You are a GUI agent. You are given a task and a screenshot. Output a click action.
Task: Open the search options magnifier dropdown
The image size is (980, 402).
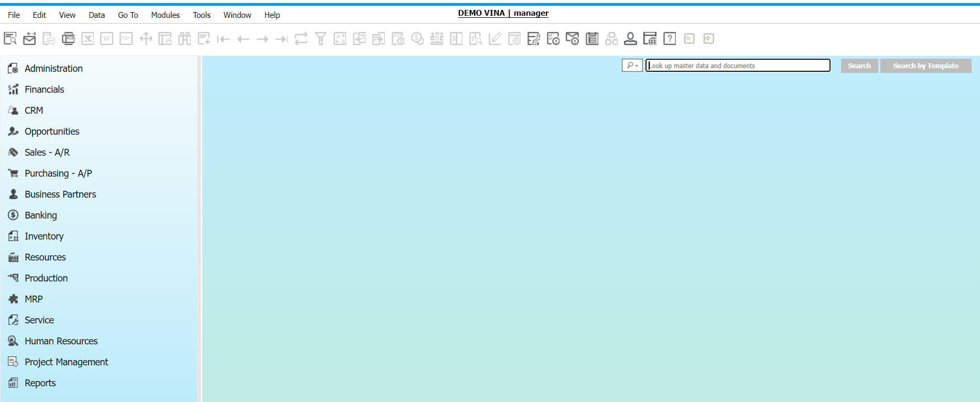tap(632, 66)
